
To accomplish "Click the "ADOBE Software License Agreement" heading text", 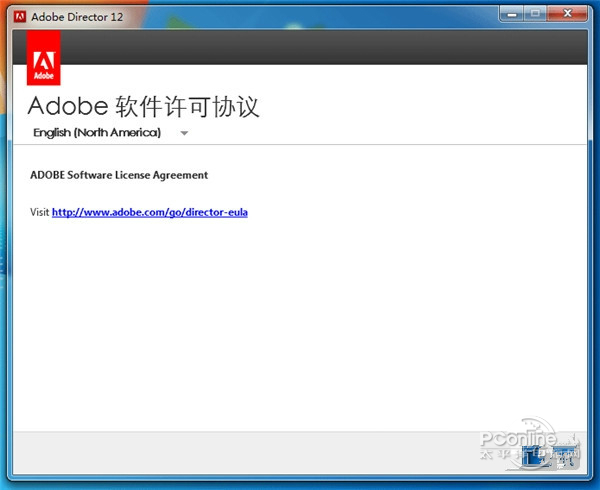I will [x=119, y=175].
